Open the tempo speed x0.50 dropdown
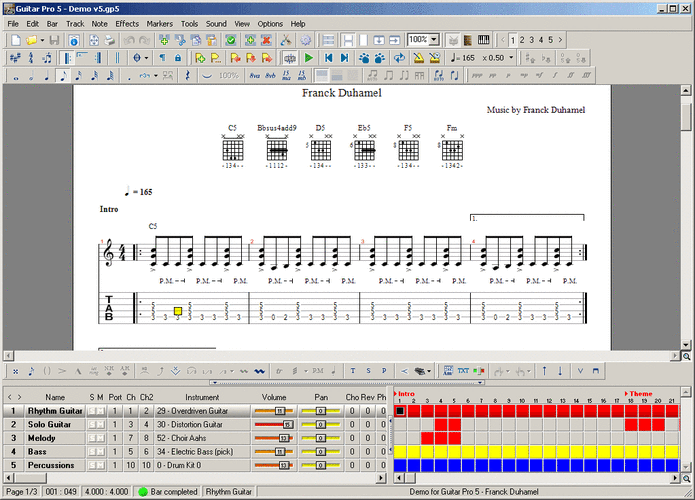Viewport: 695px width, 500px height. point(511,58)
